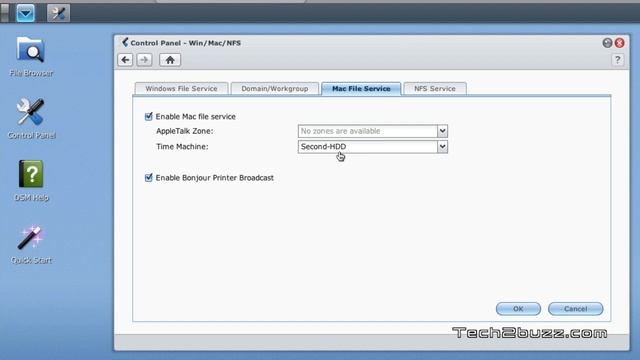This screenshot has height=360, width=640.
Task: Open help with the question mark button
Action: point(618,60)
